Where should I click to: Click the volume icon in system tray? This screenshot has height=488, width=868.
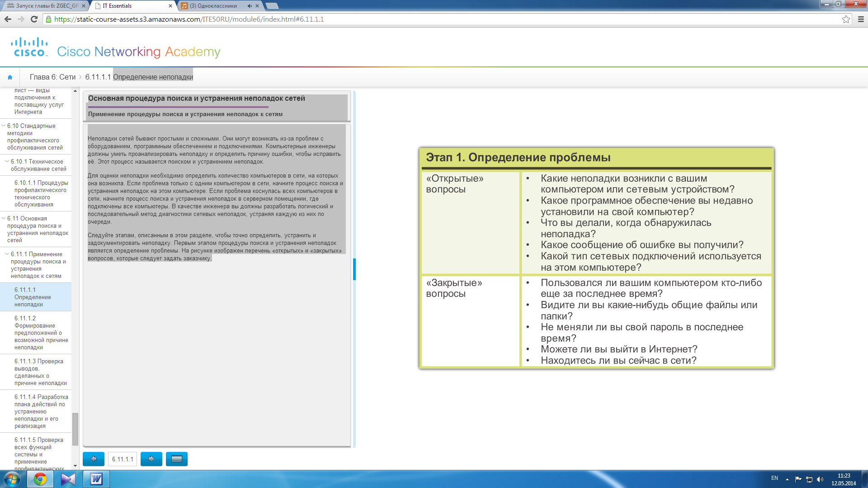(x=820, y=479)
